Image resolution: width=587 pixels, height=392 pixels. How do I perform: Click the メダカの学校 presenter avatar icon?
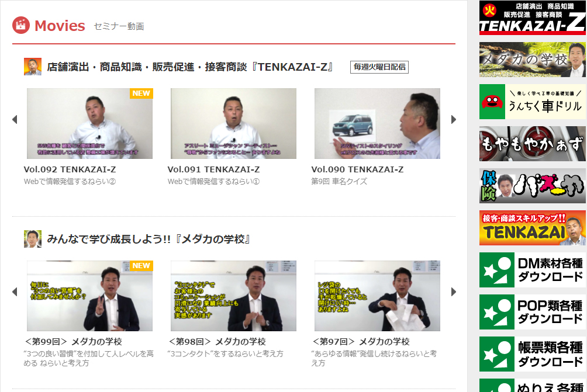pos(33,239)
